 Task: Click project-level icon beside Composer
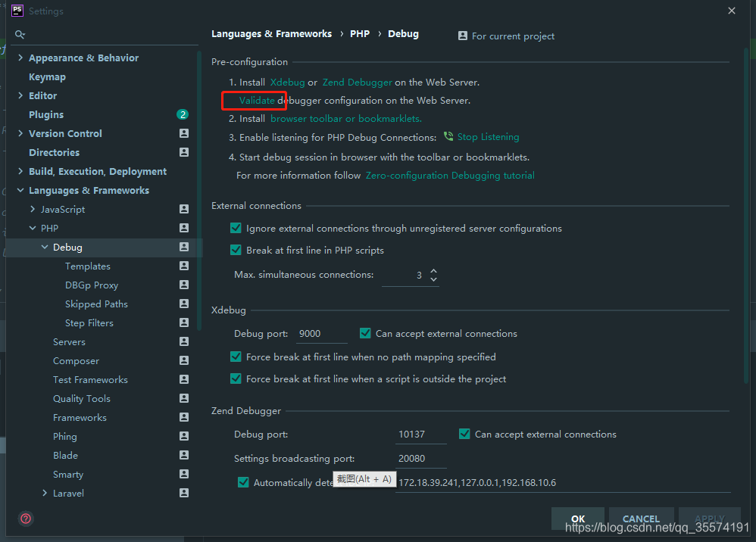[x=184, y=360]
